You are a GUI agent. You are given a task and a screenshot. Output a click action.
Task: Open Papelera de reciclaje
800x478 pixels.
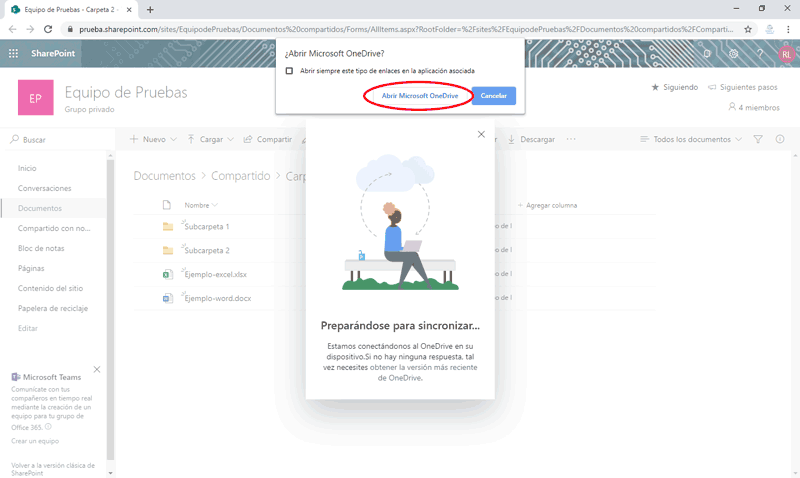click(x=53, y=308)
